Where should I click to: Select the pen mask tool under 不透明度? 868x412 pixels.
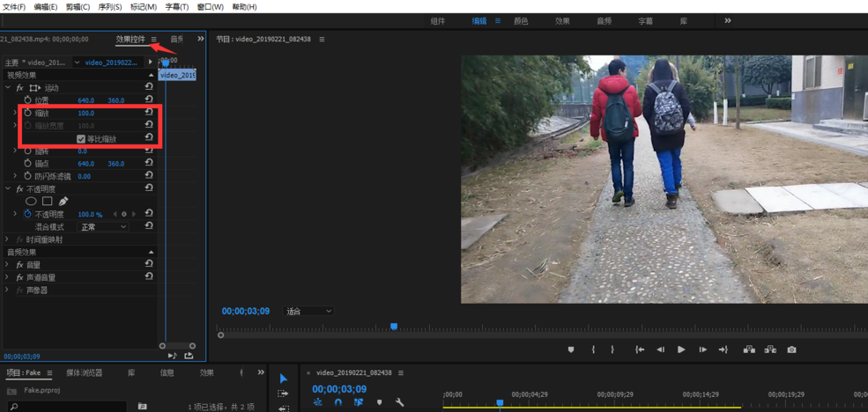click(x=63, y=202)
